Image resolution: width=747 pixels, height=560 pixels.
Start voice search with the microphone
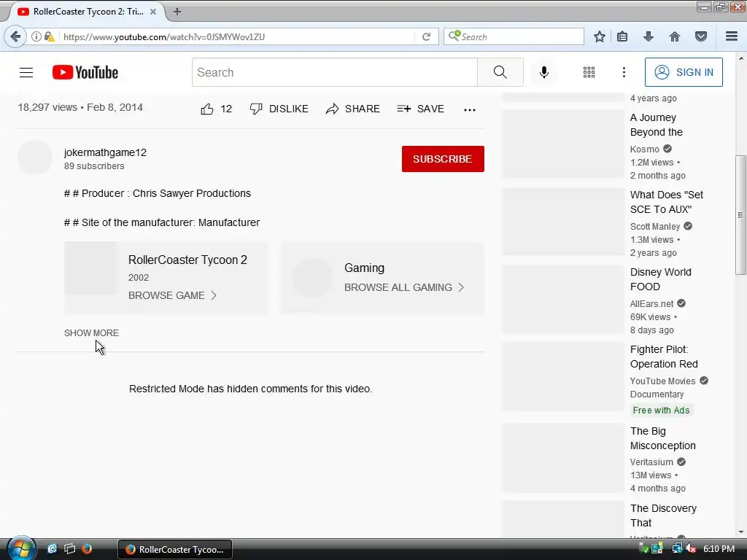click(544, 72)
